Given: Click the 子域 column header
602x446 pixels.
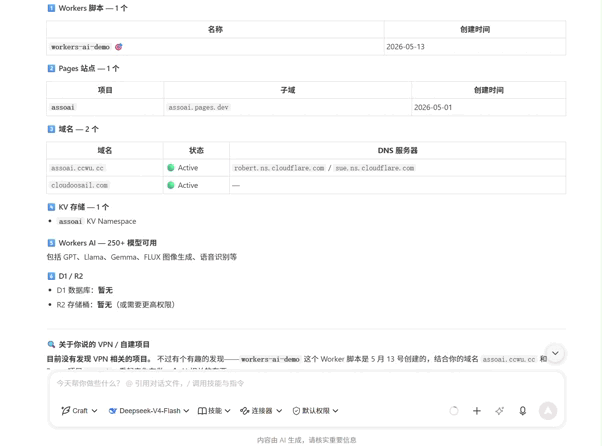Looking at the screenshot, I should tap(288, 90).
